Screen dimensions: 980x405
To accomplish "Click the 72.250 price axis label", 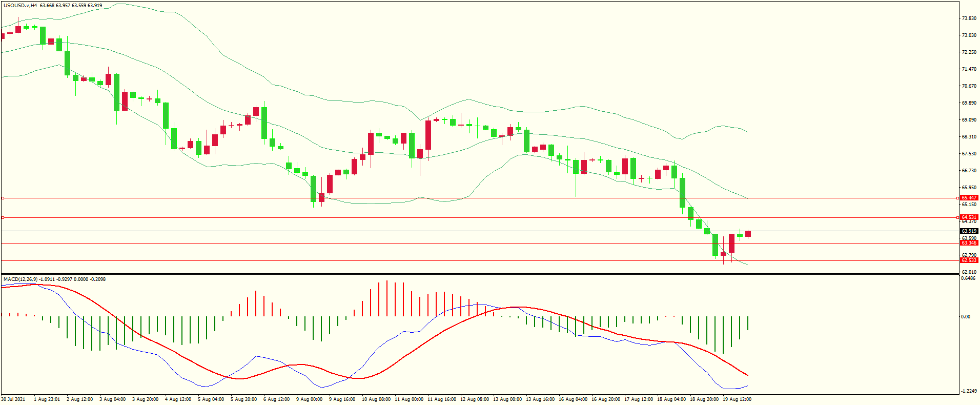I will 969,52.
